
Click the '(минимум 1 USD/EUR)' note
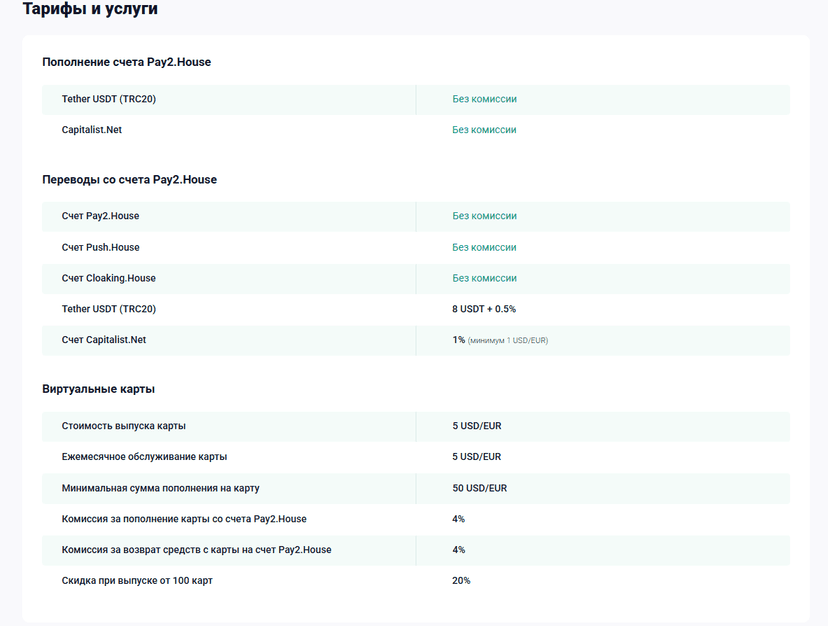507,341
